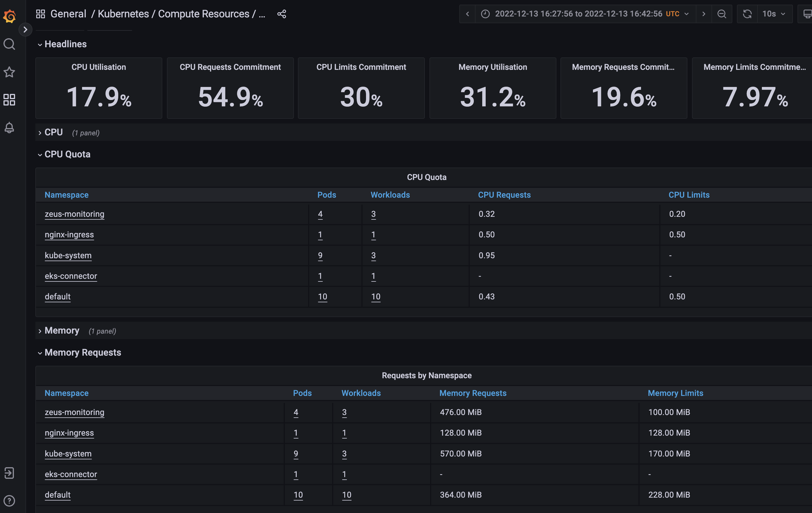Sort by CPU Requests column header
The width and height of the screenshot is (812, 513).
(x=504, y=195)
